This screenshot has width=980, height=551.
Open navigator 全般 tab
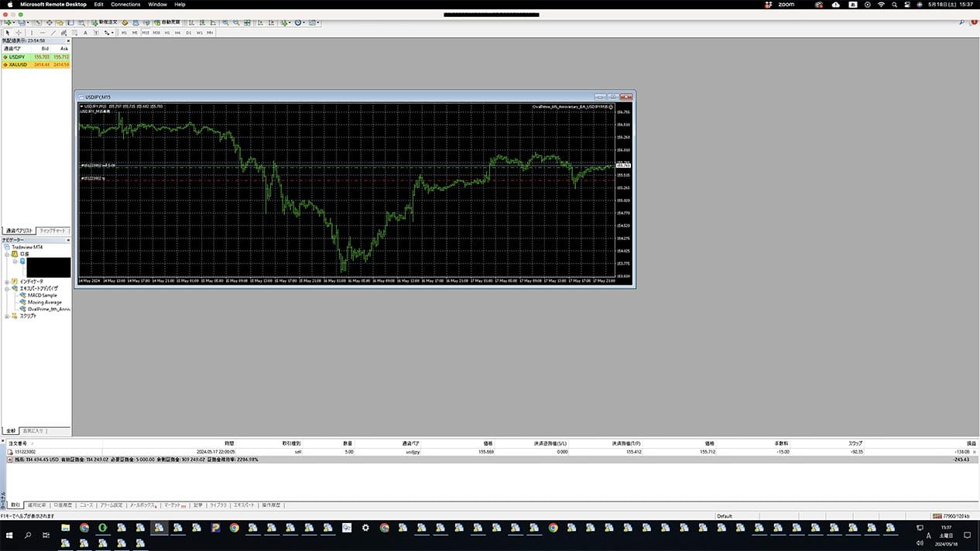pyautogui.click(x=11, y=430)
